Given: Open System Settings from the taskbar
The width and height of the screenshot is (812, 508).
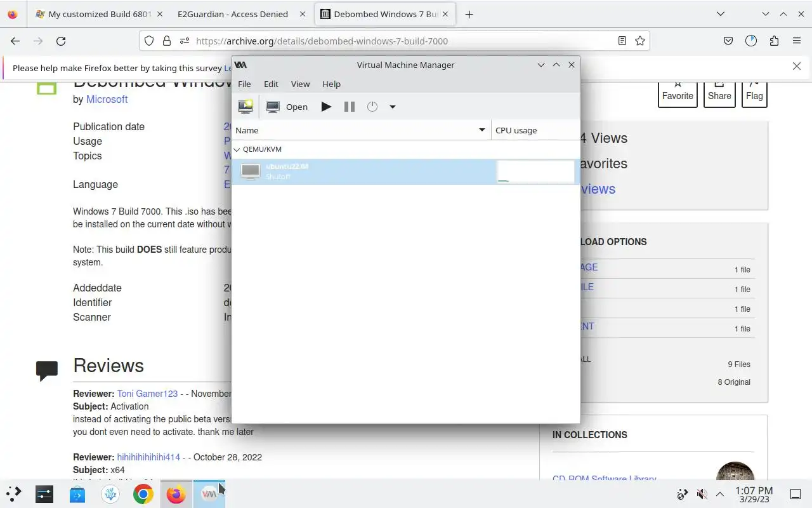Looking at the screenshot, I should [44, 493].
